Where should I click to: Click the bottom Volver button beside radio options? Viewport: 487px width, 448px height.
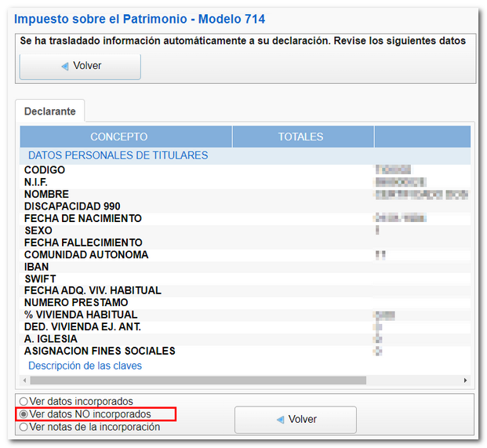[x=295, y=419]
